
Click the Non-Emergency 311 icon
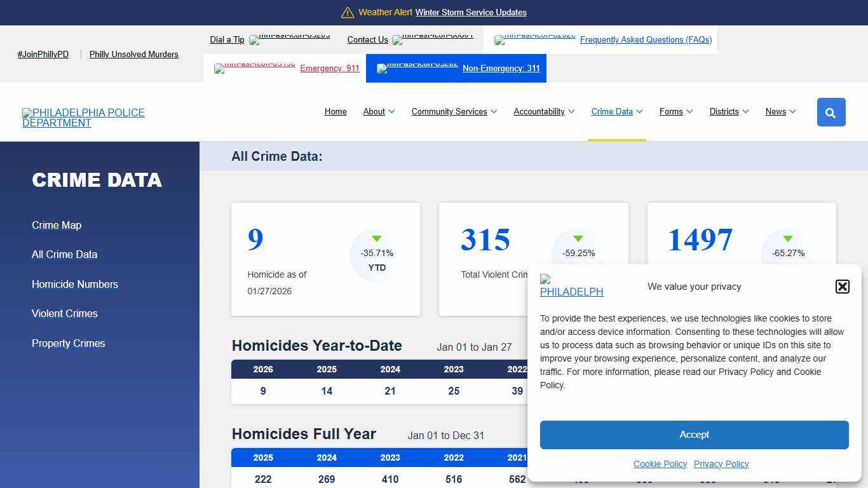click(416, 69)
